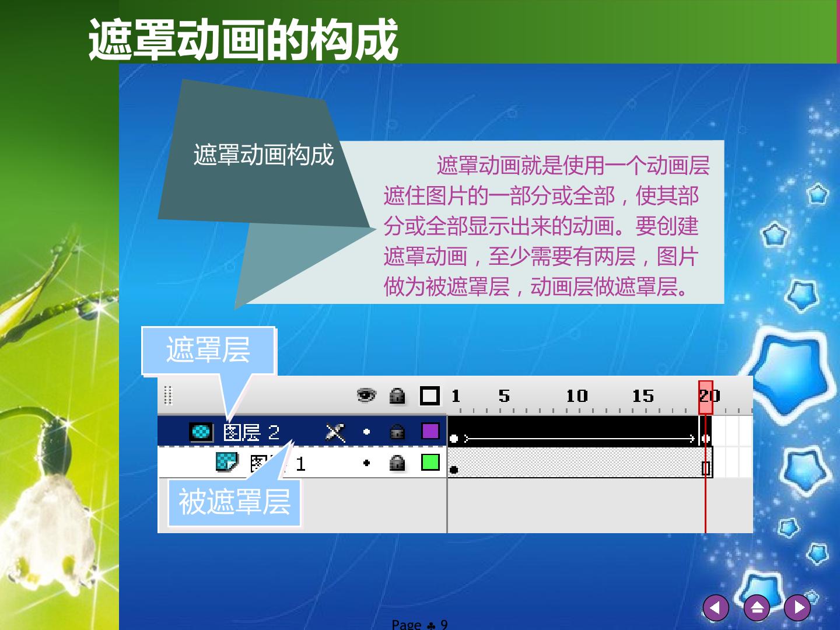Click the red playhead at frame 20
This screenshot has height=630, width=840.
[x=706, y=397]
